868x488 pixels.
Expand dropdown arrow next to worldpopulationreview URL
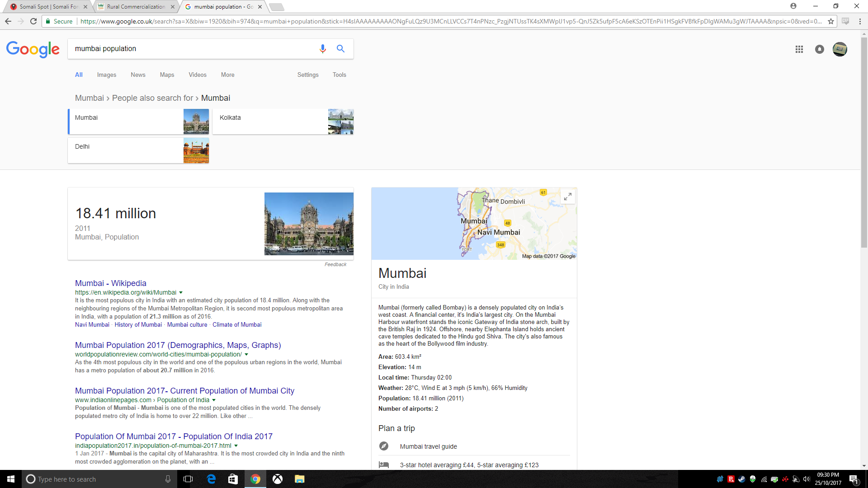tap(246, 355)
